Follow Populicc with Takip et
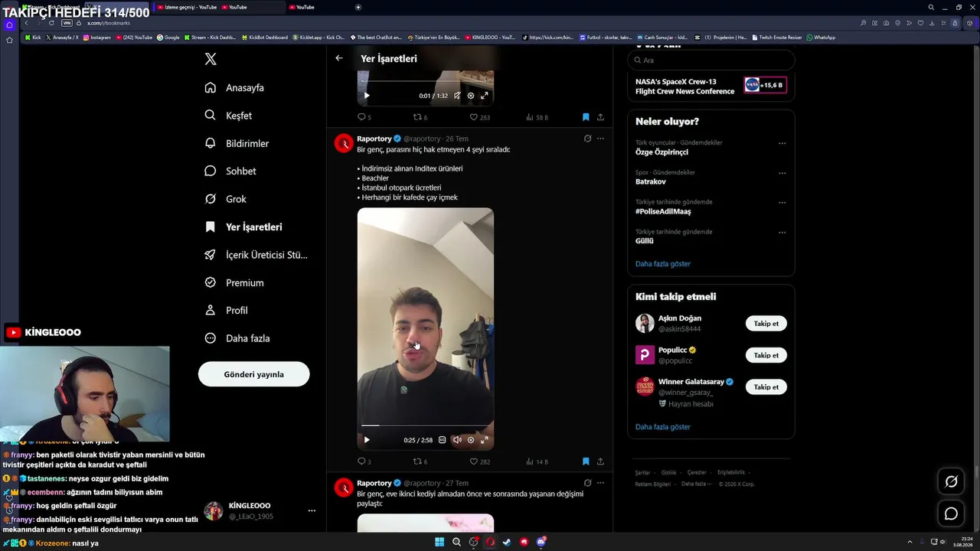 tap(766, 355)
